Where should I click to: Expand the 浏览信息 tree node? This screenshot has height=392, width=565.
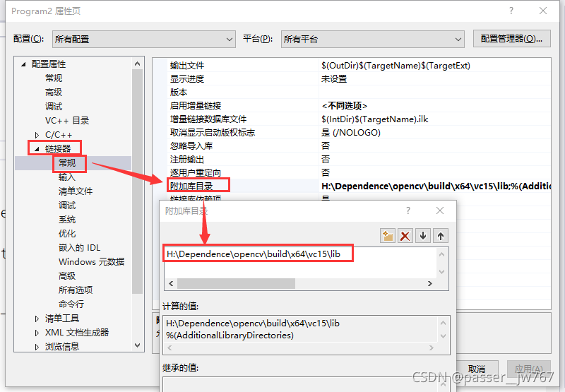coord(37,347)
